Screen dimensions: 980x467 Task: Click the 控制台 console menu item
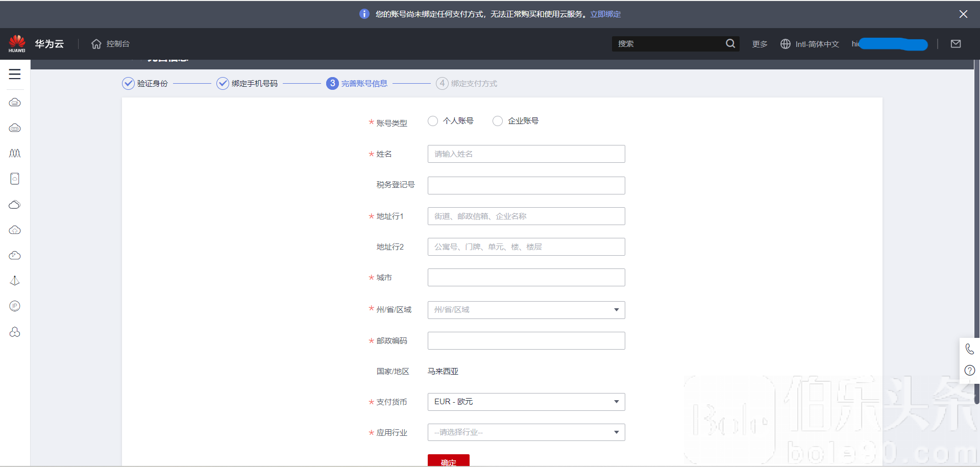click(x=118, y=44)
